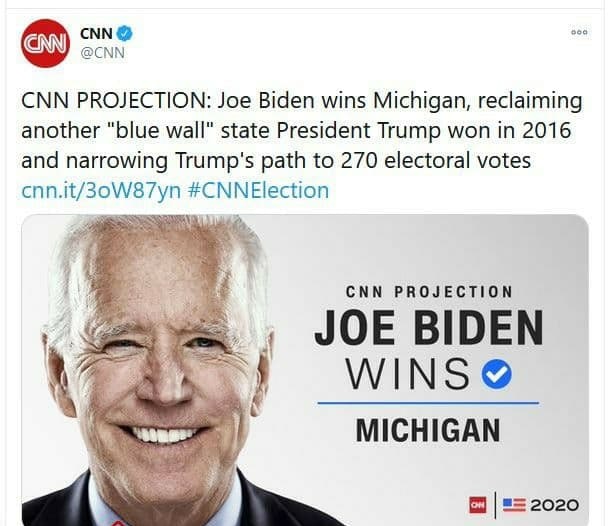
Task: Click the CNN PROJECTION heading in graphic
Action: 429,292
